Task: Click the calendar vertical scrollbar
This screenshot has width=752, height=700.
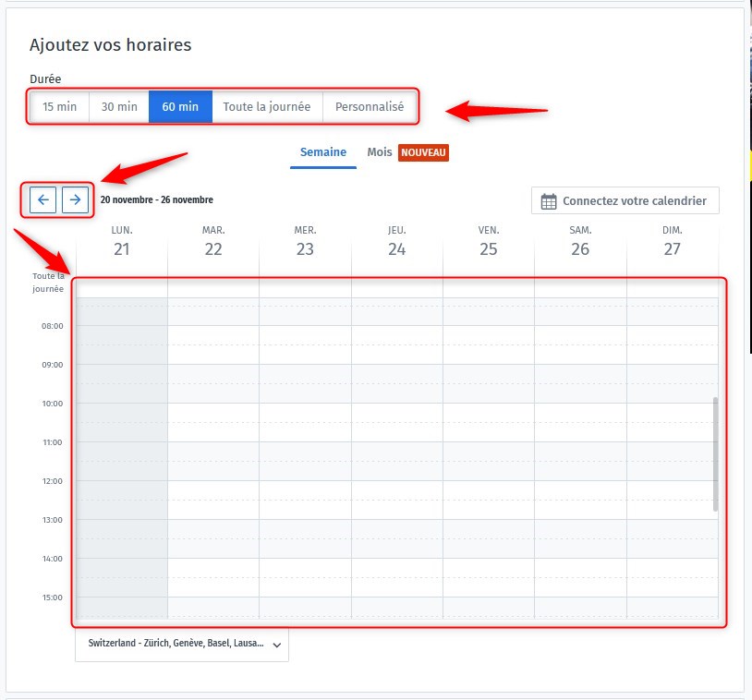Action: [x=715, y=453]
